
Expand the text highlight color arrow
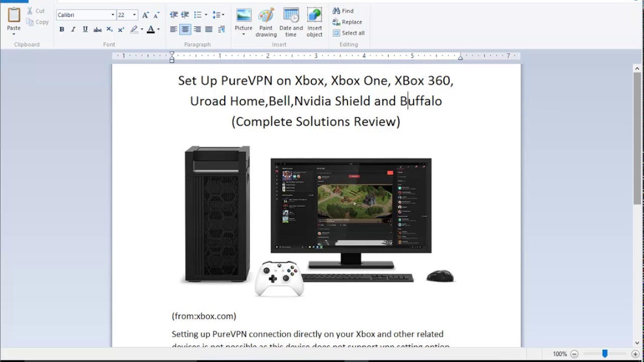[x=142, y=30]
